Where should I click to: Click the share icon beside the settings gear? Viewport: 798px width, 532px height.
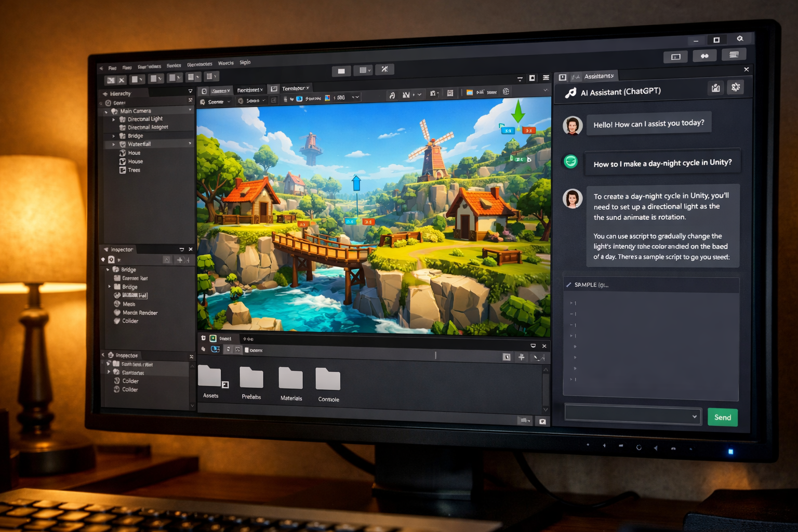(716, 88)
